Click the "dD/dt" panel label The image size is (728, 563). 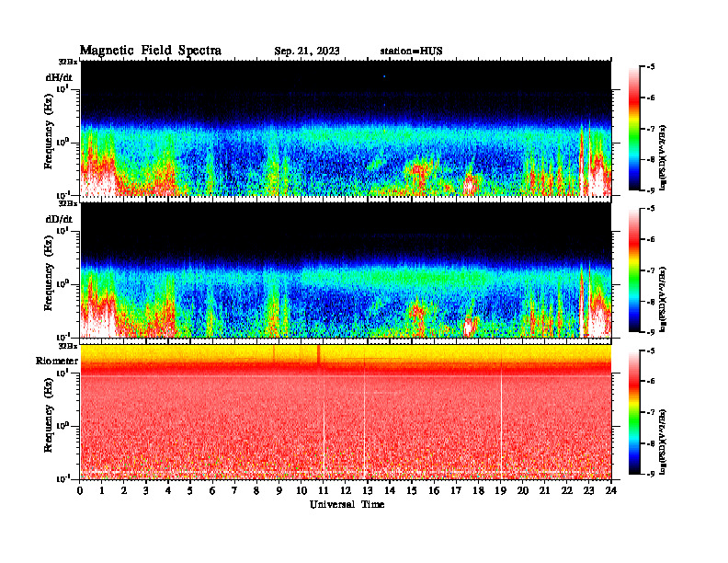59,219
